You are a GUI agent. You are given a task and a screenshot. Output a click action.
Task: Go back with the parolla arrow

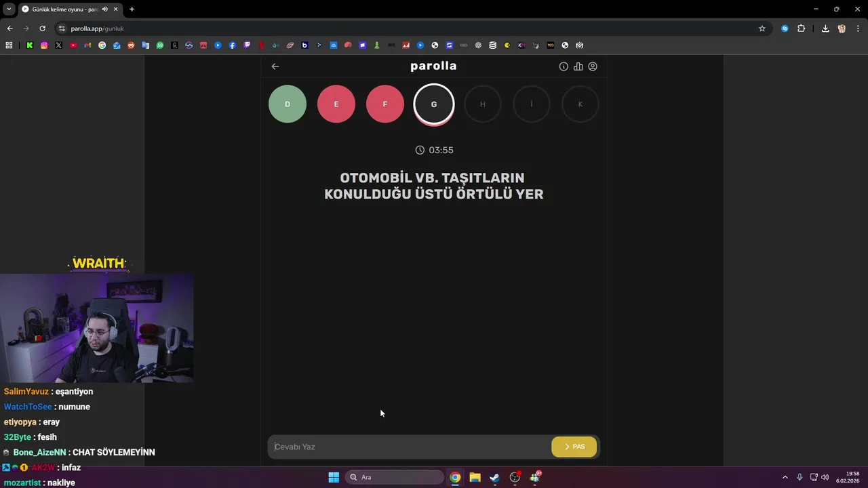(275, 66)
